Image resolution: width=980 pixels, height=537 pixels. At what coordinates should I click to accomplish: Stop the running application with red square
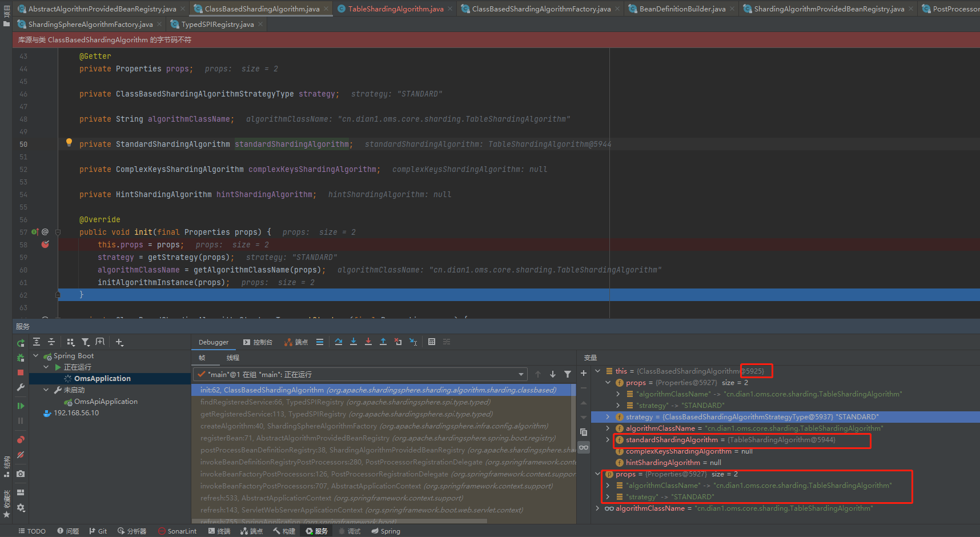point(21,372)
